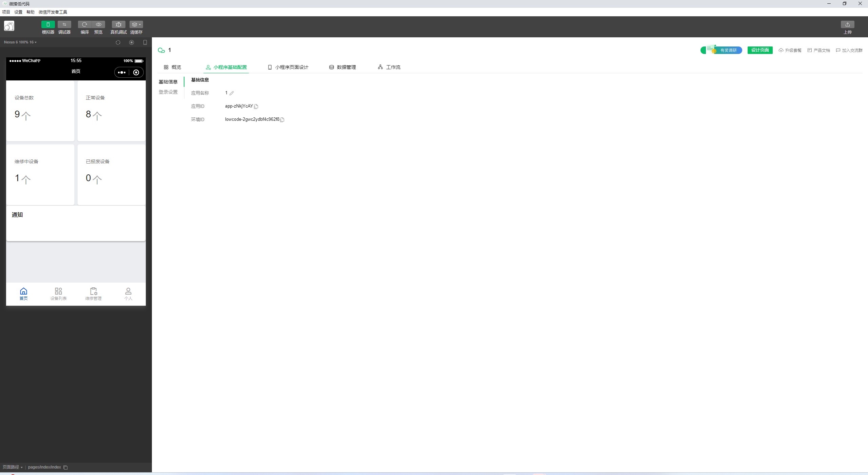Open real device debugging (真机调试)
Screen dimensions: 868x475
(118, 25)
